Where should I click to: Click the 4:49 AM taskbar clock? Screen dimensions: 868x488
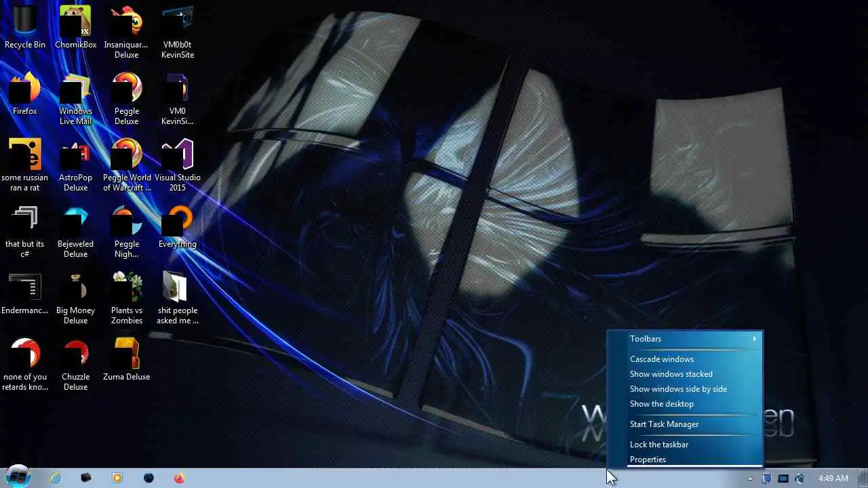tap(833, 479)
